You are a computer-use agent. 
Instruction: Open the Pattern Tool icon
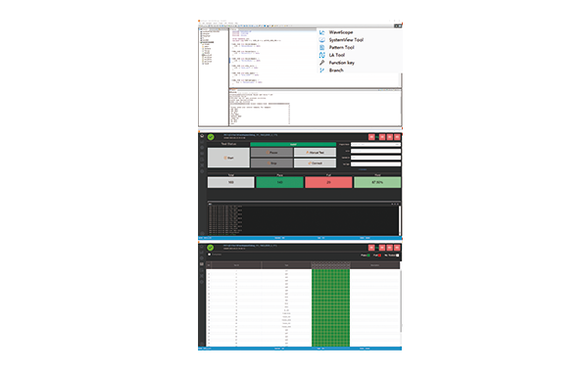(x=321, y=48)
